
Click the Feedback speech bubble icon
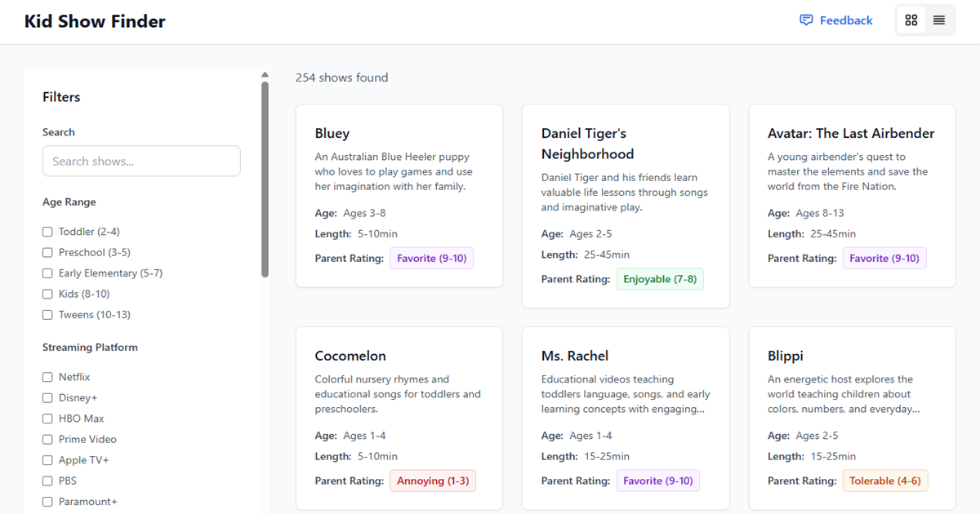tap(806, 20)
